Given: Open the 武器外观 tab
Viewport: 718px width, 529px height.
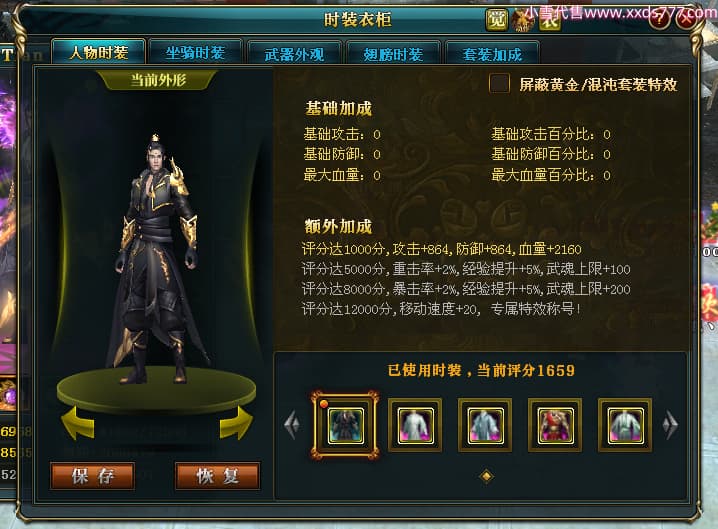Looking at the screenshot, I should (294, 54).
